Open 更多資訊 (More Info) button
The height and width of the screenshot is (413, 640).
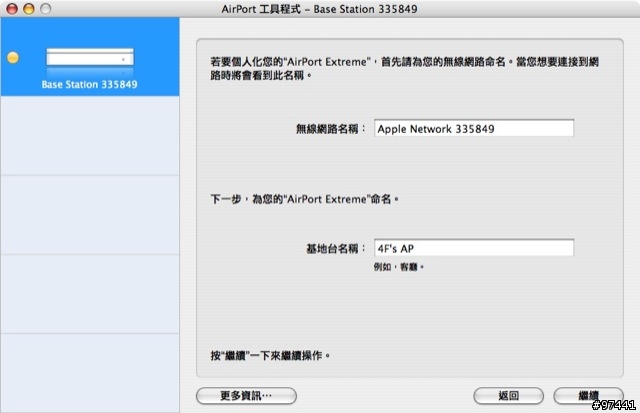pos(246,395)
